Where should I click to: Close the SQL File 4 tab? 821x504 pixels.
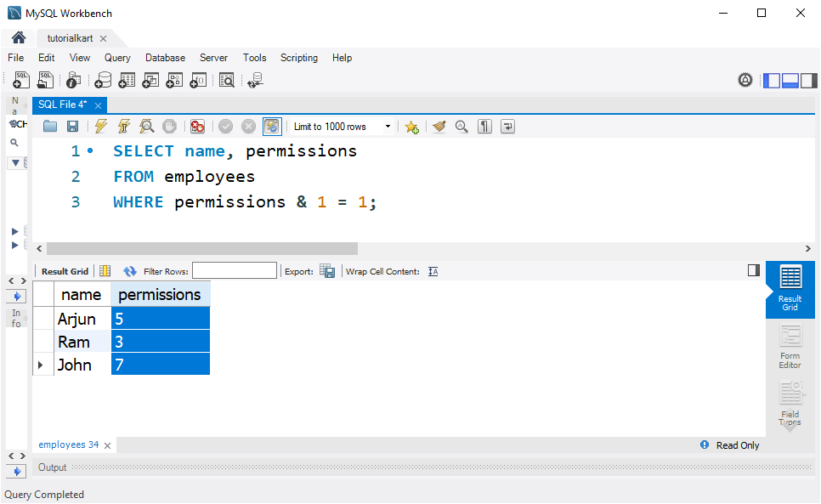98,105
